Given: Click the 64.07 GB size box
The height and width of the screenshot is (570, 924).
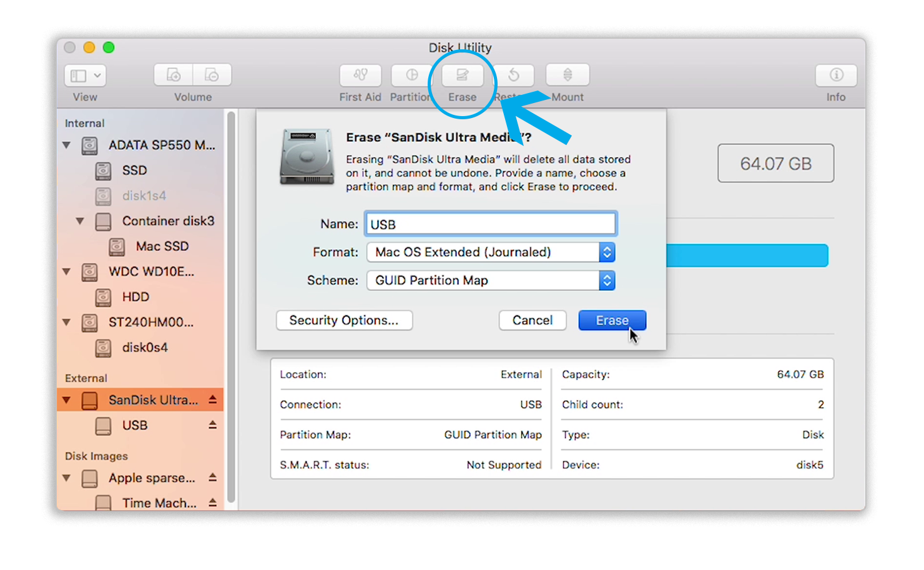Looking at the screenshot, I should coord(775,164).
